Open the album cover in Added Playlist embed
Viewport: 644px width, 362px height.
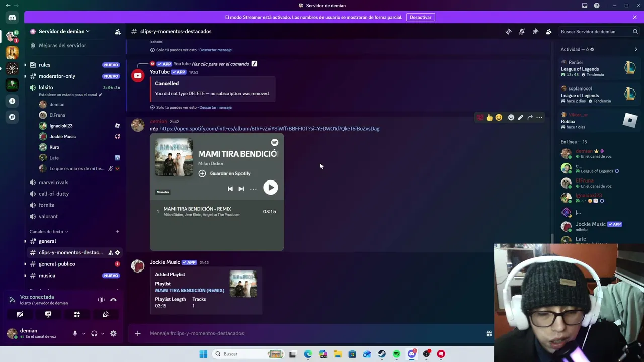(243, 284)
